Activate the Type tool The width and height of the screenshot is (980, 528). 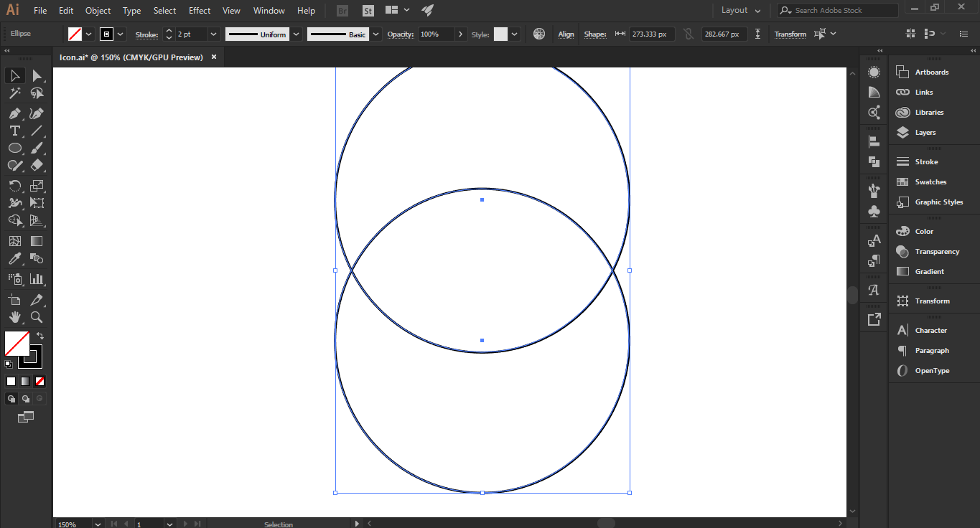[x=14, y=131]
